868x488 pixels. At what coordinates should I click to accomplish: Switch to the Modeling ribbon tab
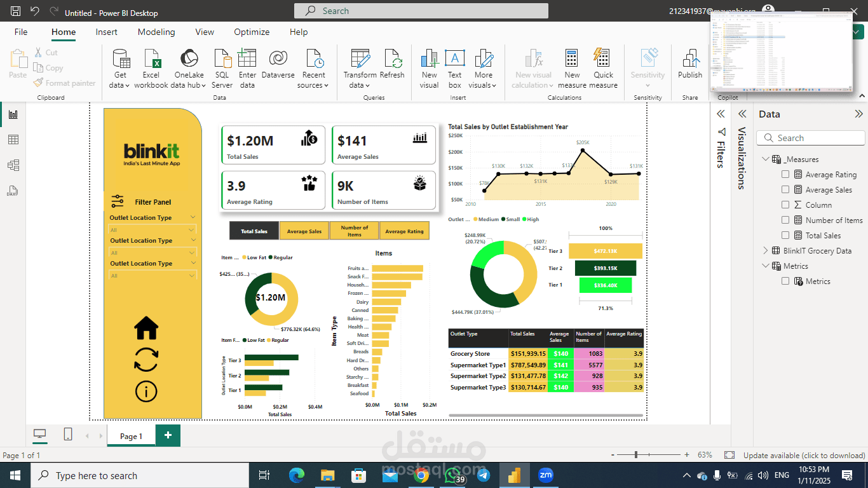tap(156, 32)
